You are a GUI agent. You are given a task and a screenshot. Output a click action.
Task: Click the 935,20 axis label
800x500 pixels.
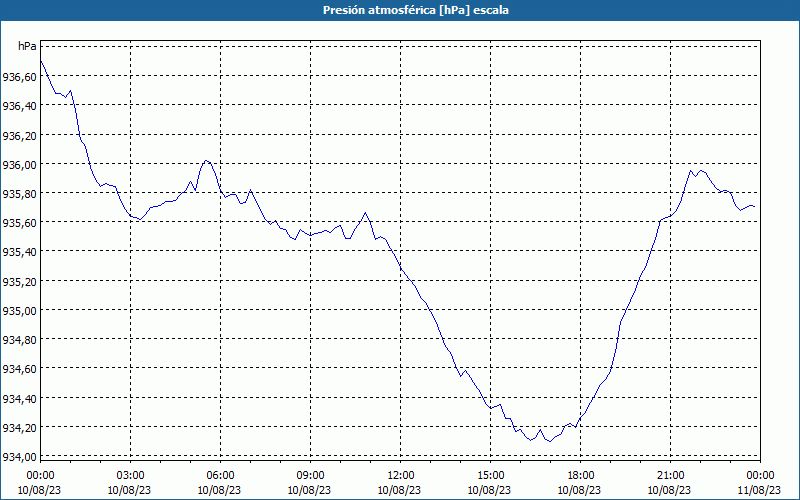click(x=19, y=282)
